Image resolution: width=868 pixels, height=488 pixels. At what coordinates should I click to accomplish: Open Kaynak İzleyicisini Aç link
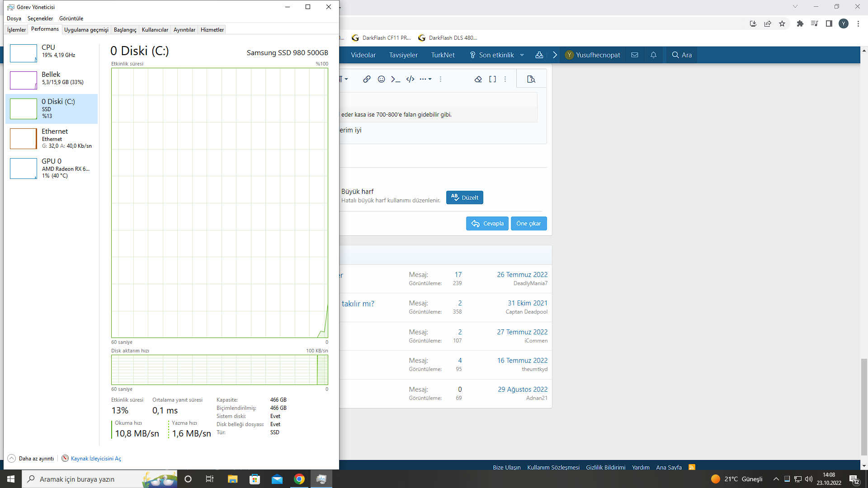click(95, 458)
